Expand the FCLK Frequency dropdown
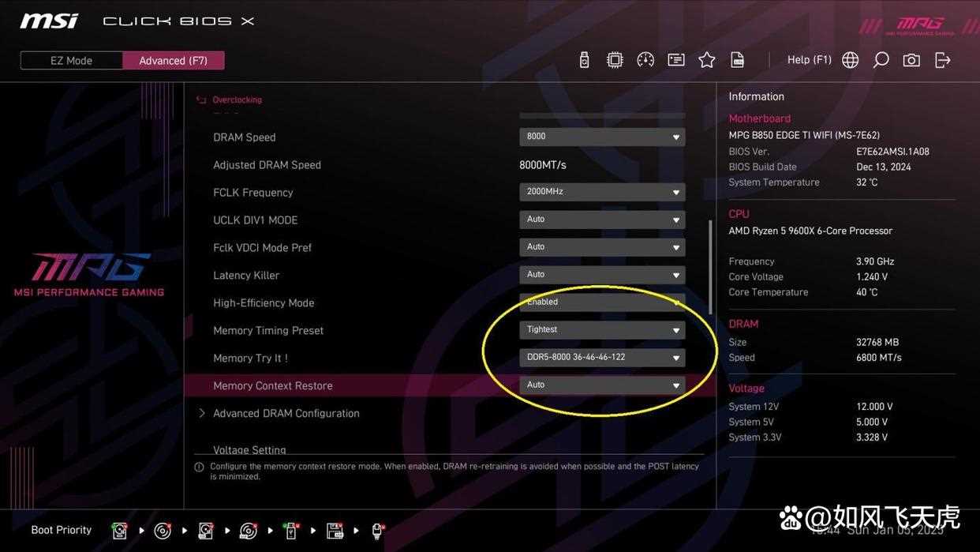Viewport: 980px width, 552px height. [602, 192]
